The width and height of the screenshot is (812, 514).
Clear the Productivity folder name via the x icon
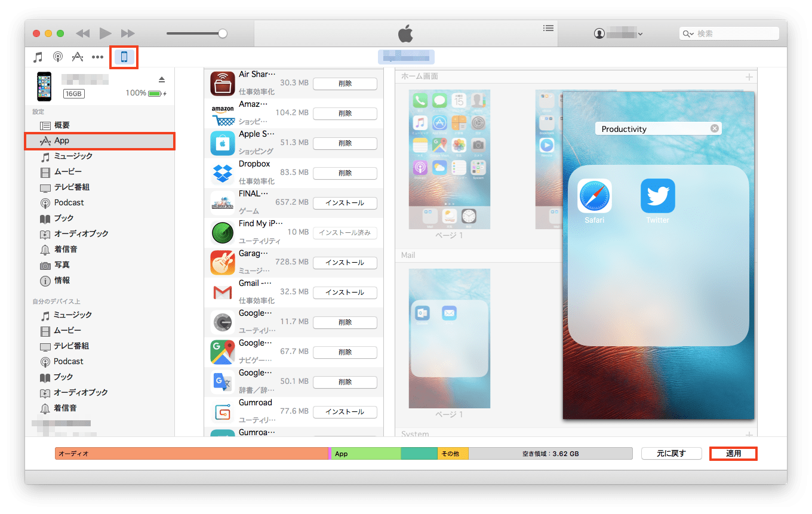coord(714,128)
